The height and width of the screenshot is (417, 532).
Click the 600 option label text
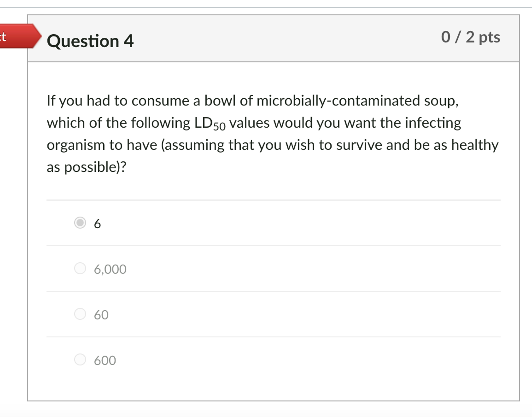[105, 360]
